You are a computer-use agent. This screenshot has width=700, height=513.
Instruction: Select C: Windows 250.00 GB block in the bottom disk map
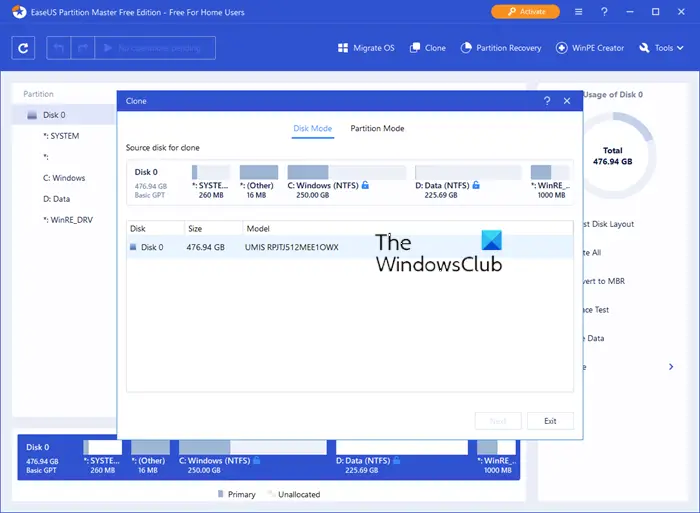(253, 457)
